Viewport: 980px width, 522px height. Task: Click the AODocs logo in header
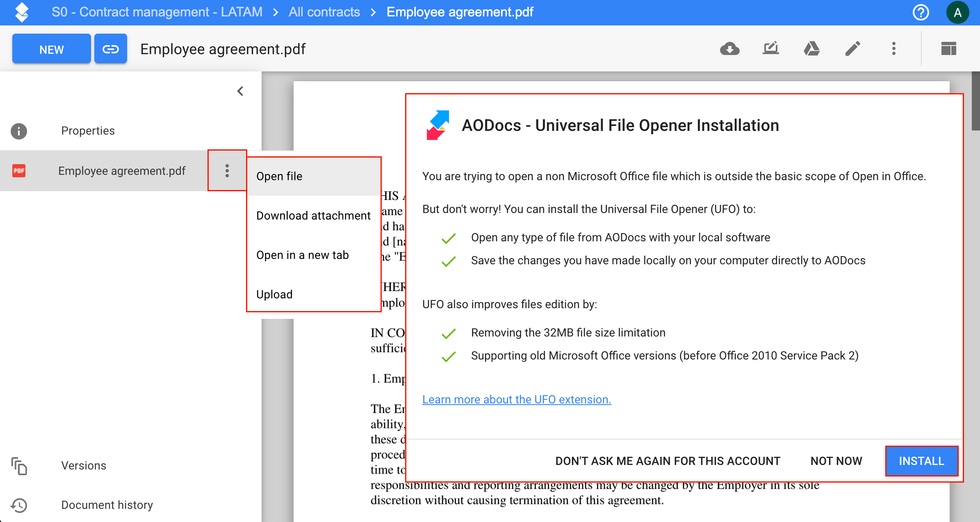pos(22,12)
